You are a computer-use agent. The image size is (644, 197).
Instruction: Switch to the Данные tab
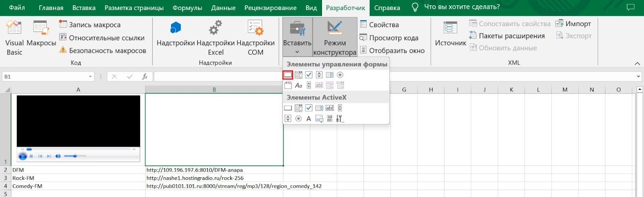click(x=223, y=8)
